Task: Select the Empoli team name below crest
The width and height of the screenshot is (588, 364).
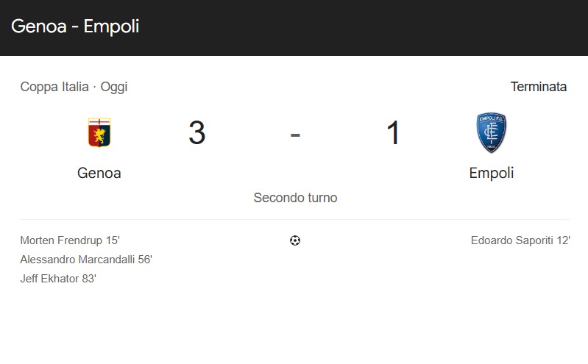Action: pos(491,174)
